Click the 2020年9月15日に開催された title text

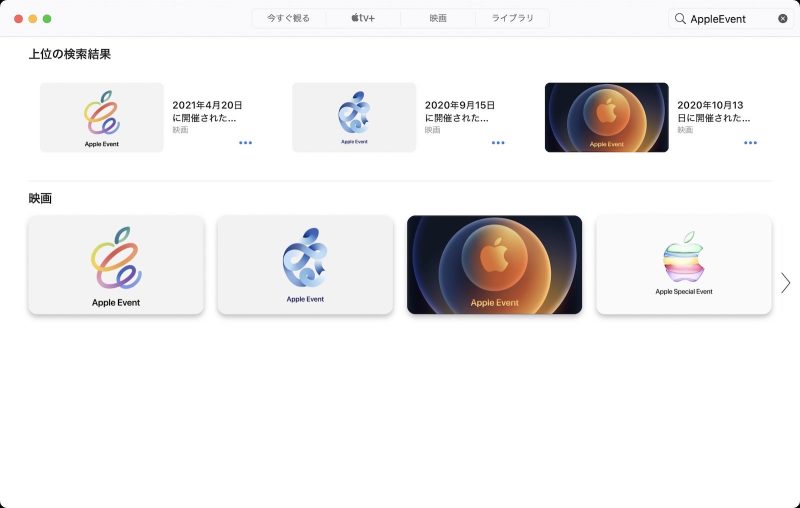pos(460,111)
